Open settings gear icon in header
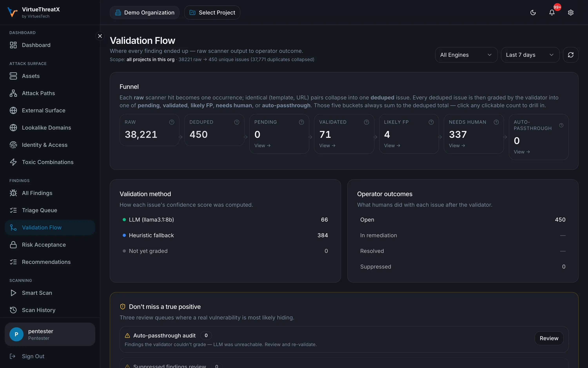The image size is (588, 368). tap(571, 12)
